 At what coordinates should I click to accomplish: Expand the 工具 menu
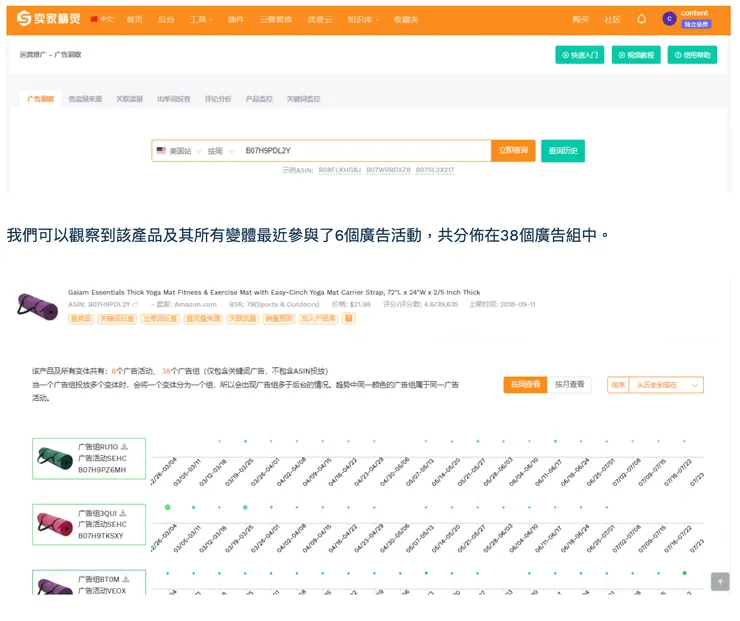(201, 19)
